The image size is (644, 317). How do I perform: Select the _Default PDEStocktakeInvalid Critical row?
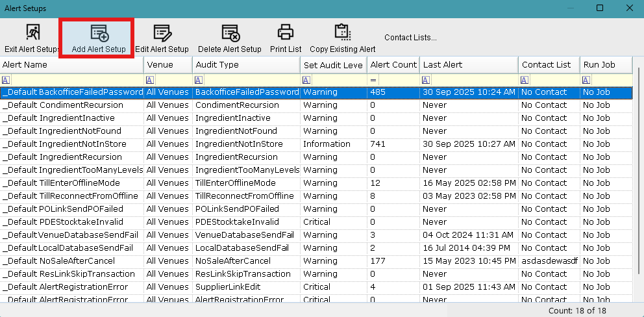click(71, 222)
